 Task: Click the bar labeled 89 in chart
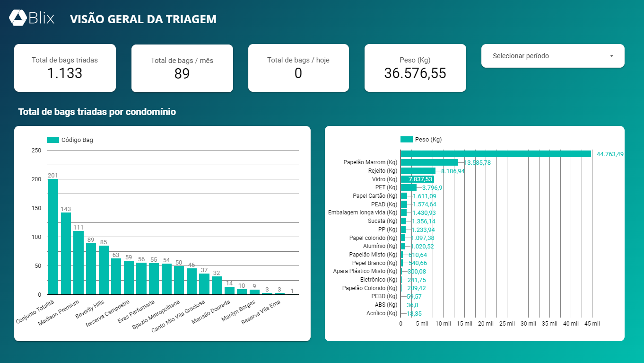point(91,269)
